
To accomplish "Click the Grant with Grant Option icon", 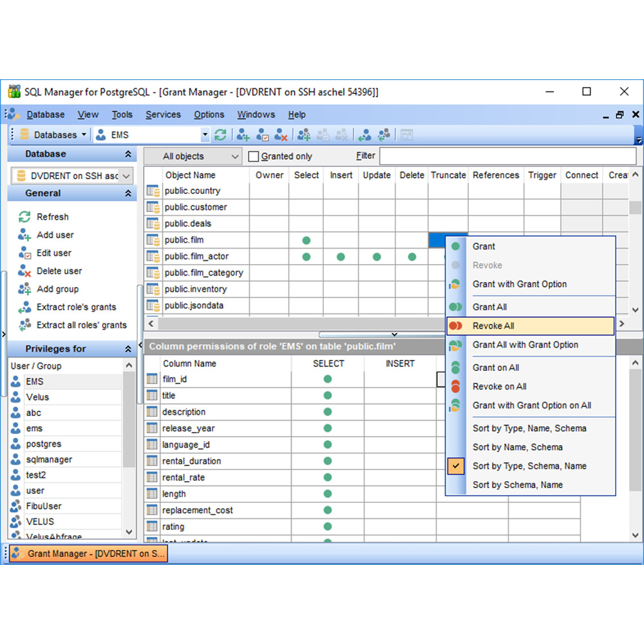I will click(455, 284).
